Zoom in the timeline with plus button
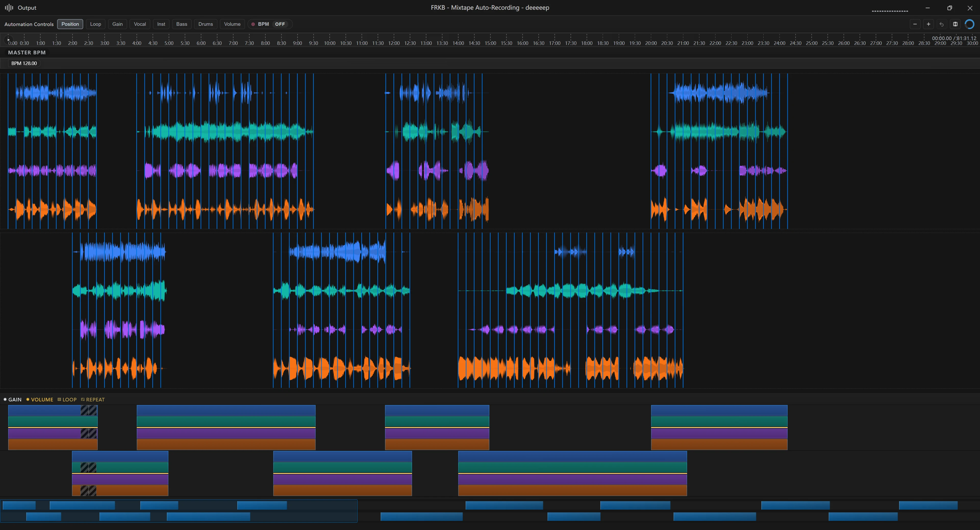 928,24
